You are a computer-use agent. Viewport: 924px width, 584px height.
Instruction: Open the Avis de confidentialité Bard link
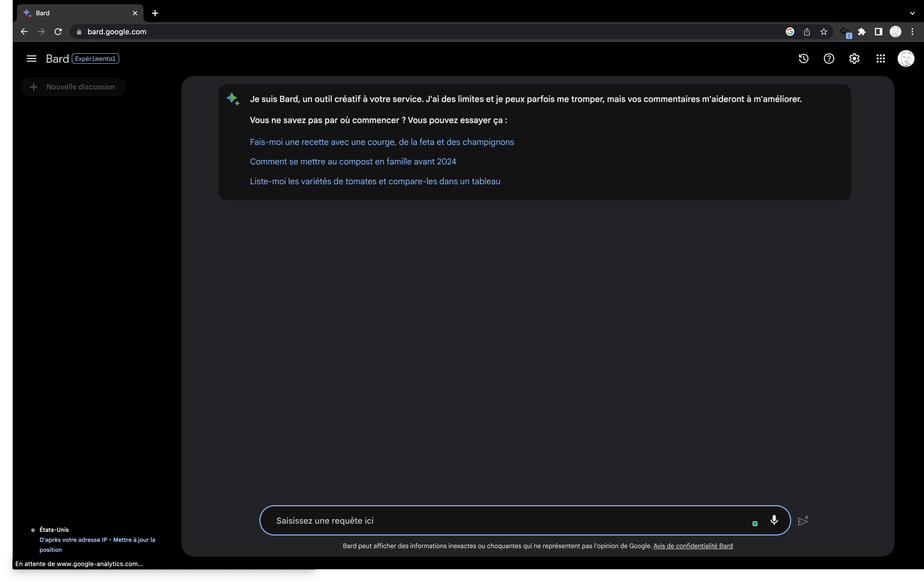693,546
